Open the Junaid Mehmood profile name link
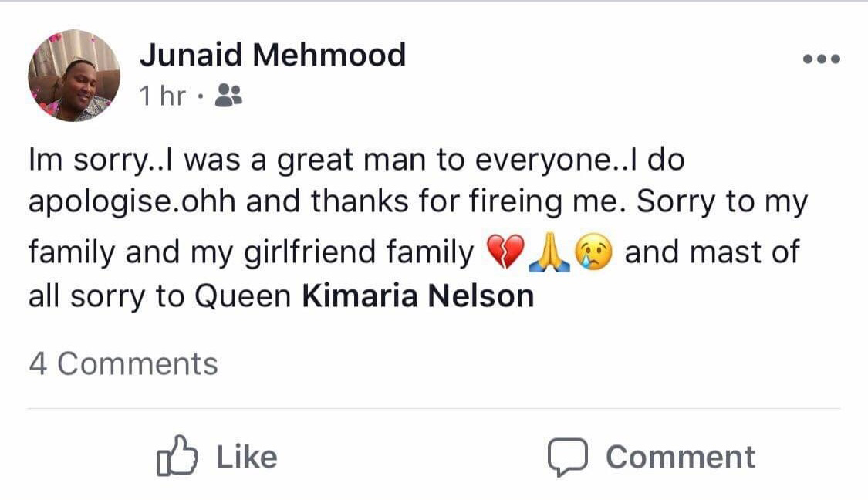Image resolution: width=868 pixels, height=500 pixels. click(x=272, y=55)
